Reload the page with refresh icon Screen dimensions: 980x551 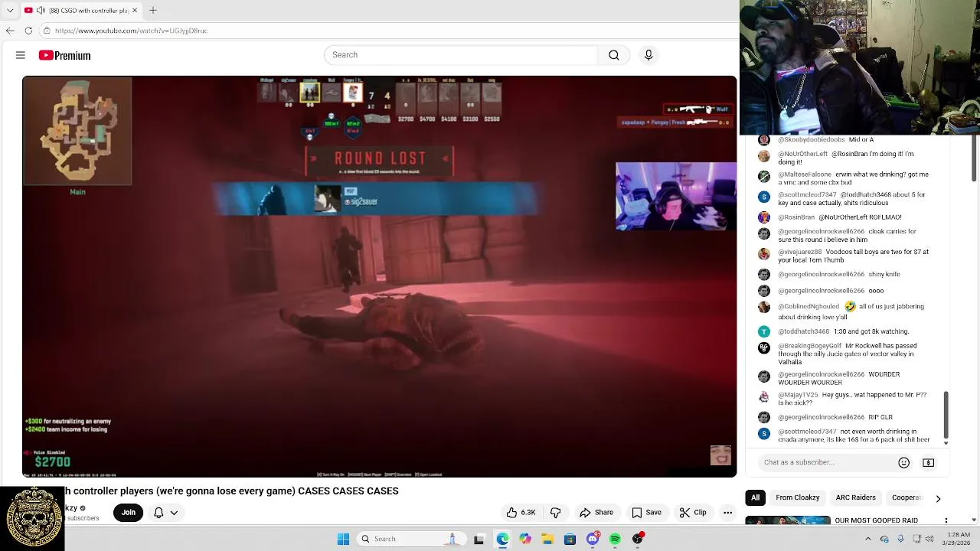[x=28, y=31]
